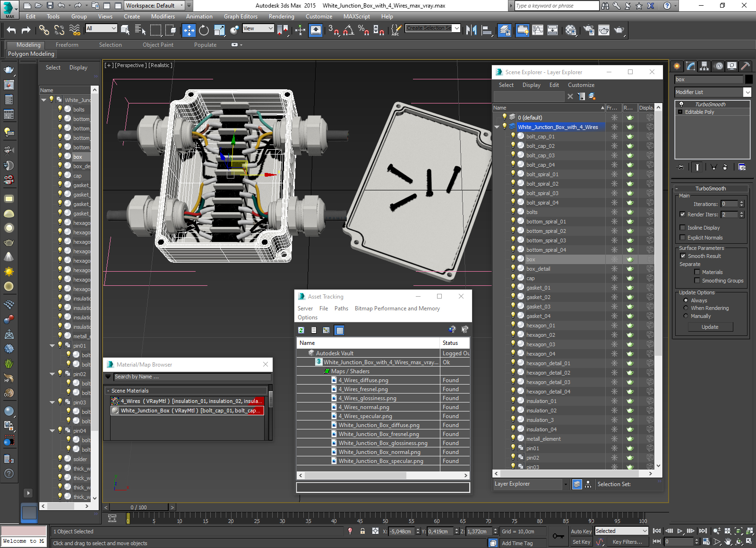The width and height of the screenshot is (756, 548).
Task: Open the Mirror tool
Action: pos(471,30)
